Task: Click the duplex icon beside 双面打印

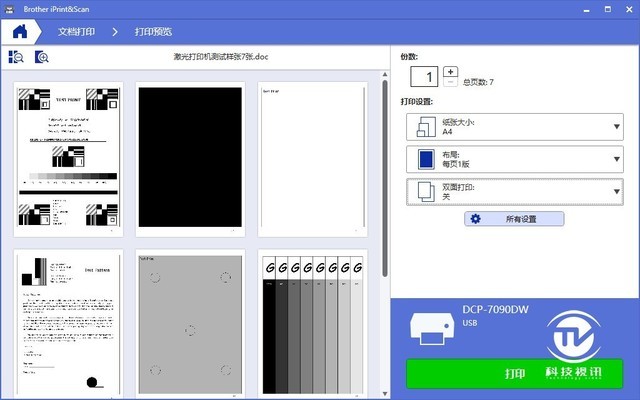Action: coord(423,191)
